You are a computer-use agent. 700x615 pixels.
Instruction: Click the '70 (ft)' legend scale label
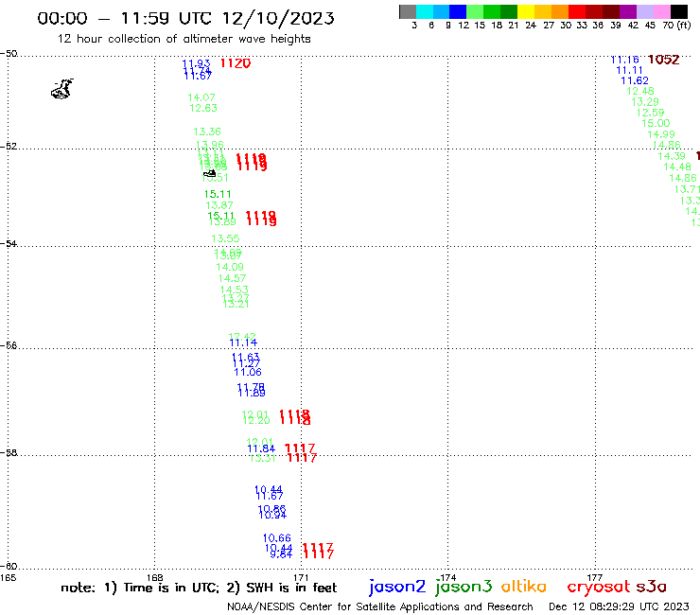(676, 26)
